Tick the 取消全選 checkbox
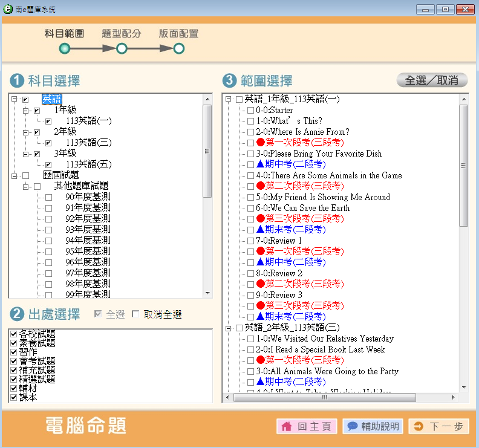The image size is (479, 448). pos(135,314)
